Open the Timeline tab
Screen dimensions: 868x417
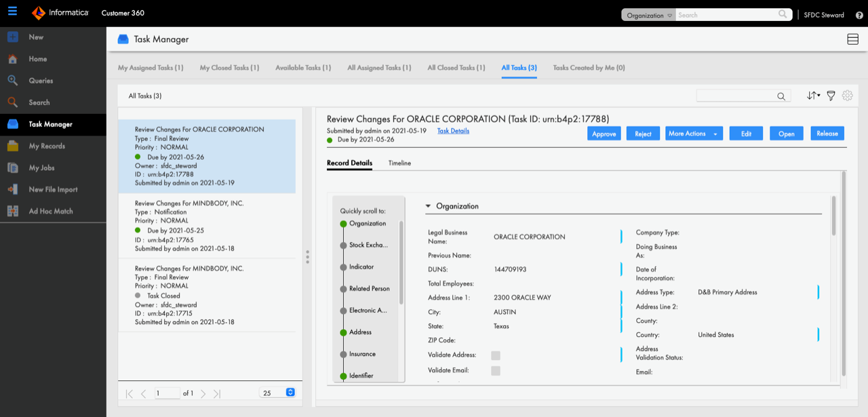coord(399,163)
